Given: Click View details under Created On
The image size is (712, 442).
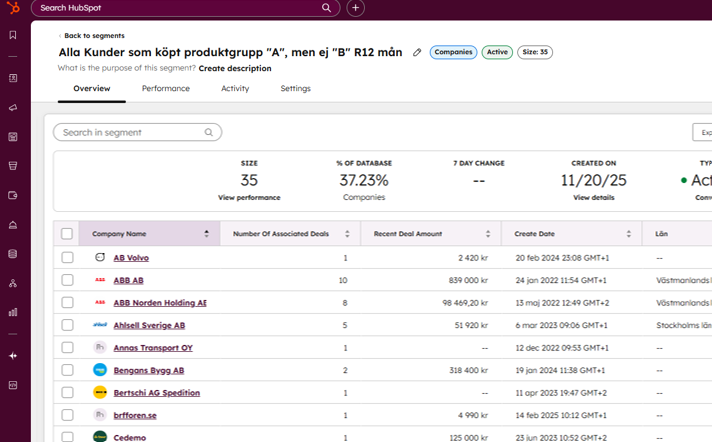Looking at the screenshot, I should [x=593, y=197].
